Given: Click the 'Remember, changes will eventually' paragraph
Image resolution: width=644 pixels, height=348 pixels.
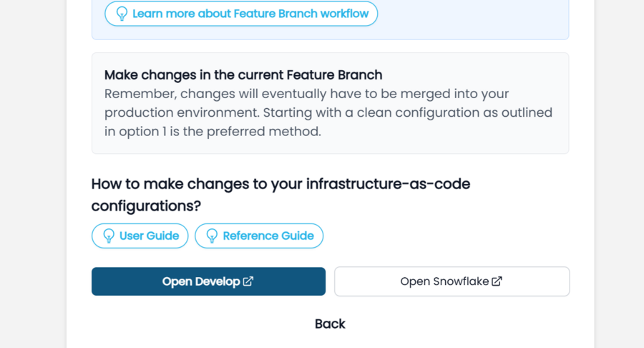Looking at the screenshot, I should pyautogui.click(x=328, y=112).
